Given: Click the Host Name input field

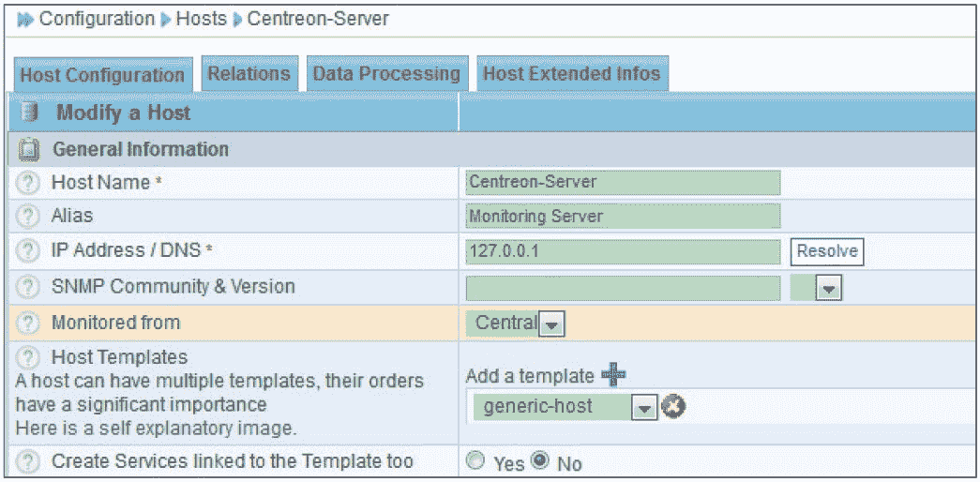Looking at the screenshot, I should pos(623,182).
